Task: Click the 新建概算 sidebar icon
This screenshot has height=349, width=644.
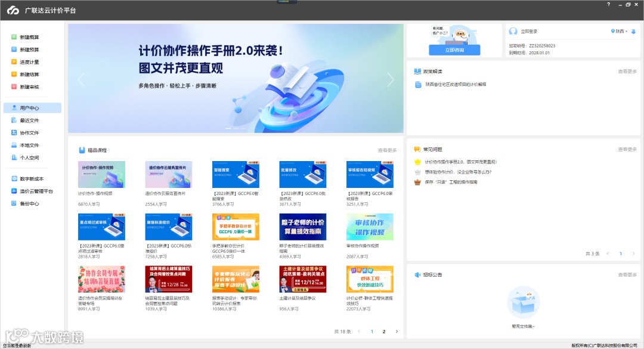Action: (14, 37)
